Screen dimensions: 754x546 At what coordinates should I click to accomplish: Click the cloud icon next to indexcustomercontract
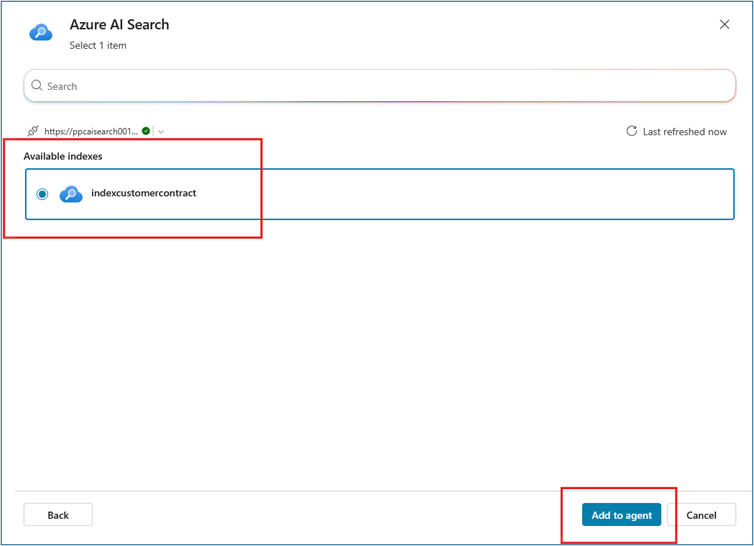pyautogui.click(x=71, y=194)
